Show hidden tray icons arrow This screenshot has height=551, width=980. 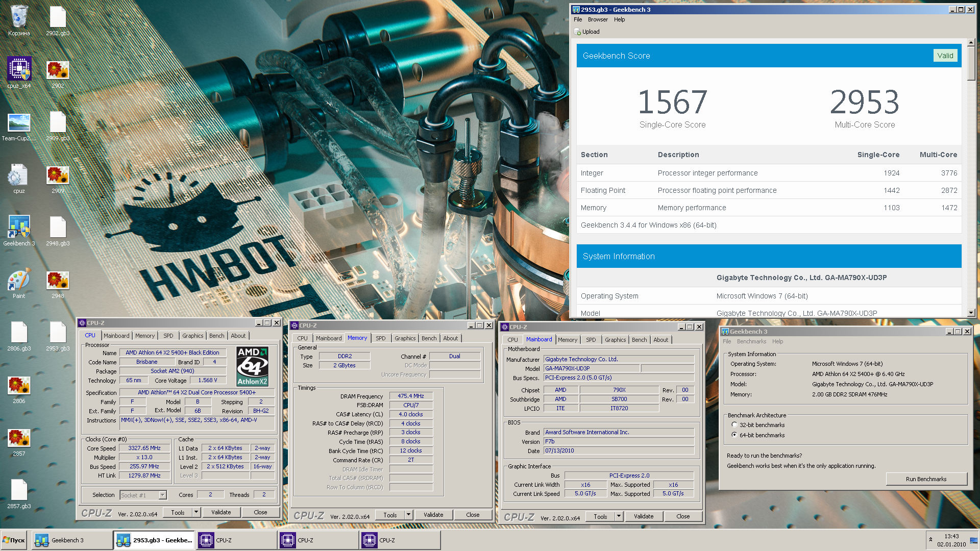[930, 539]
